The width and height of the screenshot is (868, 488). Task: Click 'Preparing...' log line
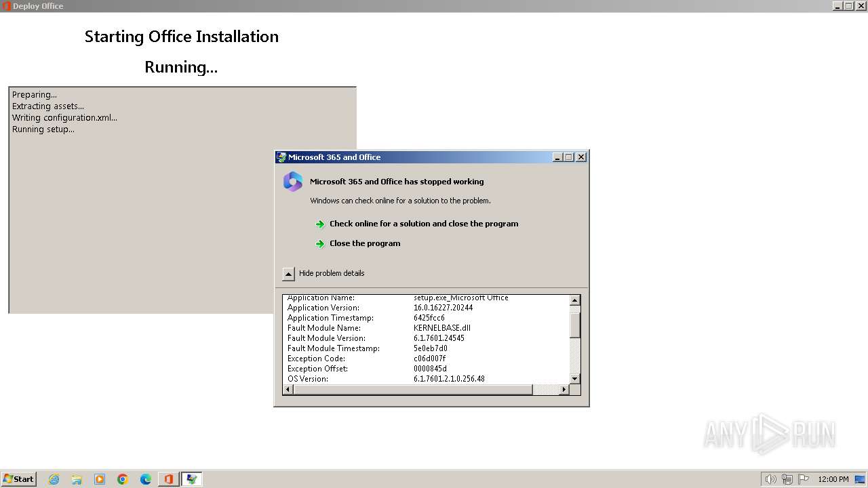pos(35,95)
